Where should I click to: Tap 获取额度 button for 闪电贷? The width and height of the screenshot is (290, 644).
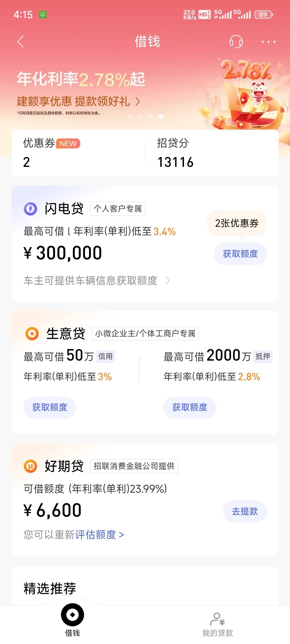pyautogui.click(x=240, y=254)
